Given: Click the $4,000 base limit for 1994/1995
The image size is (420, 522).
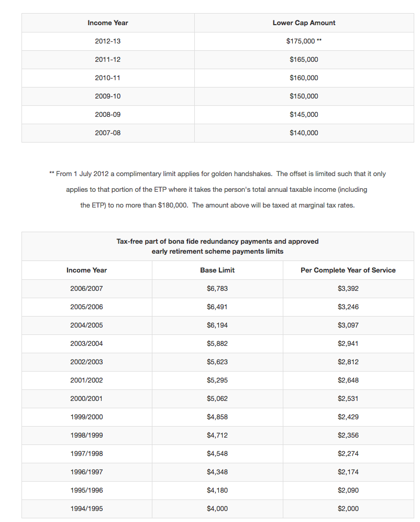Looking at the screenshot, I should (x=217, y=509).
